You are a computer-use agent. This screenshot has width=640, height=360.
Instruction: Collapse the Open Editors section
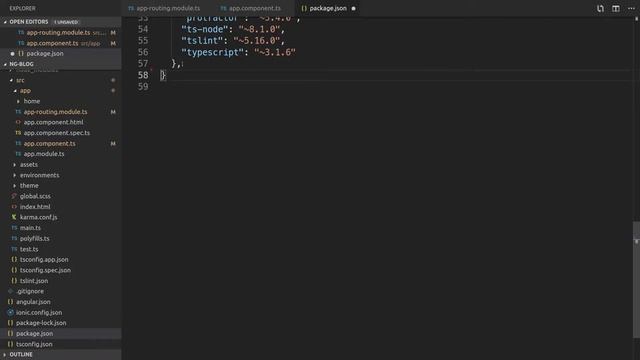[5, 22]
